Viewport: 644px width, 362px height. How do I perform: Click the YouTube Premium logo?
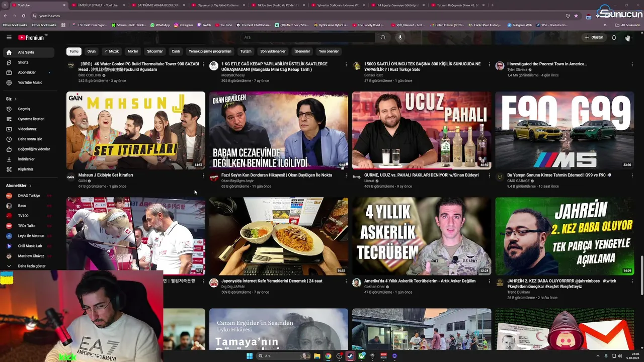[31, 37]
